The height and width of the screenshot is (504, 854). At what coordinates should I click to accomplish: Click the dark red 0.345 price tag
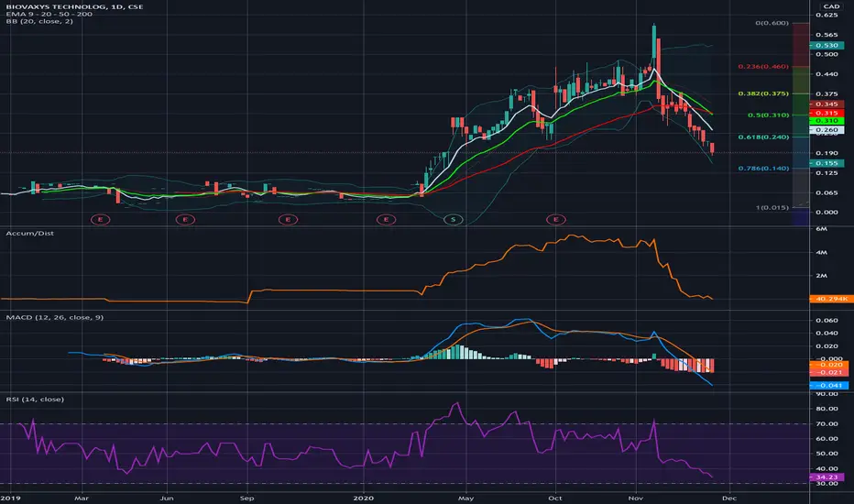pyautogui.click(x=827, y=104)
